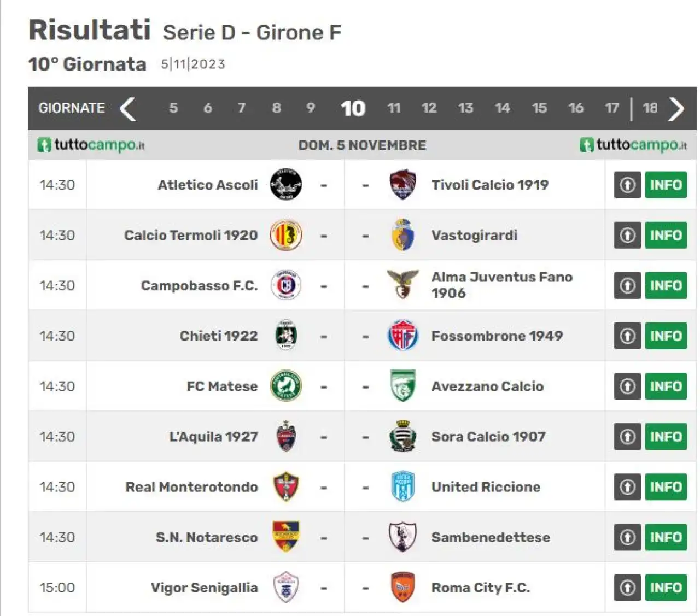Image resolution: width=700 pixels, height=616 pixels.
Task: Click the L'Aquila 1927 team badge
Action: tap(286, 436)
